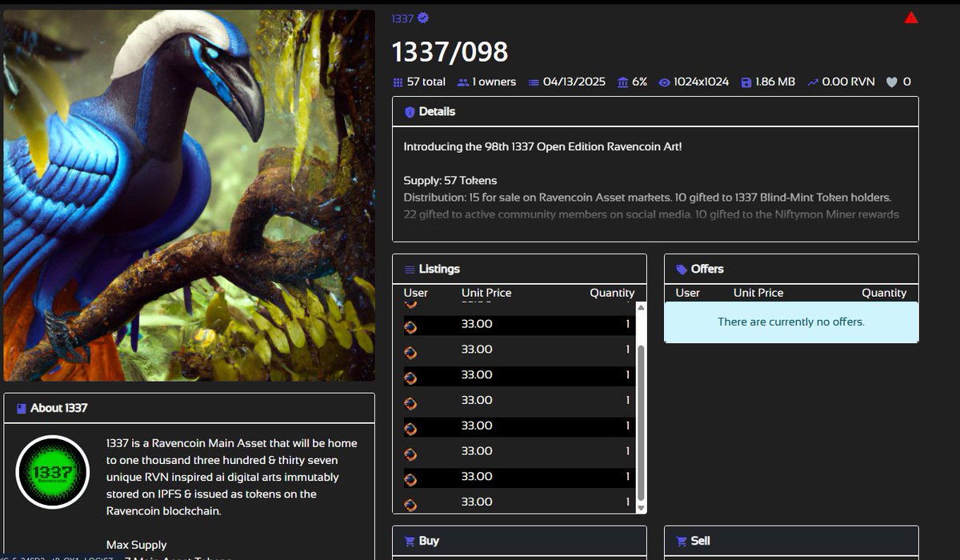The width and height of the screenshot is (960, 560).
Task: Click the Buy panel heading
Action: (x=429, y=541)
